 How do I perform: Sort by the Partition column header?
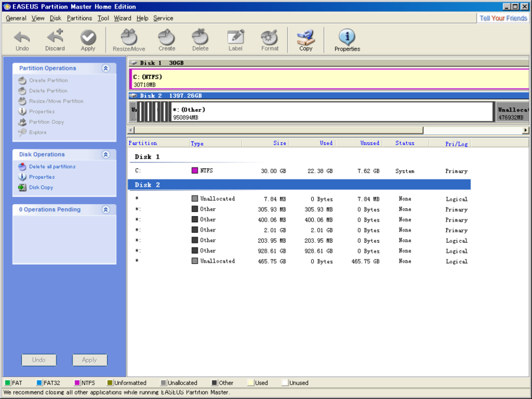158,143
